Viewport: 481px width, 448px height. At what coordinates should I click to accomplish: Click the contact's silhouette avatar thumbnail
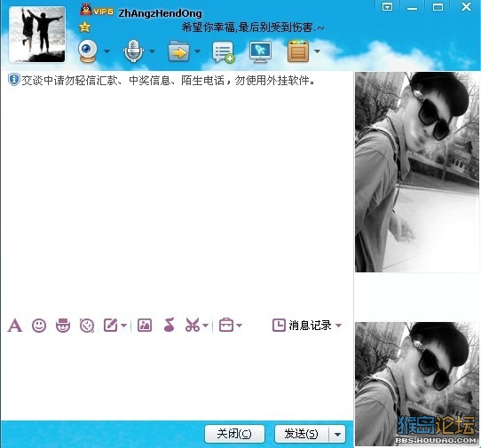click(x=37, y=35)
